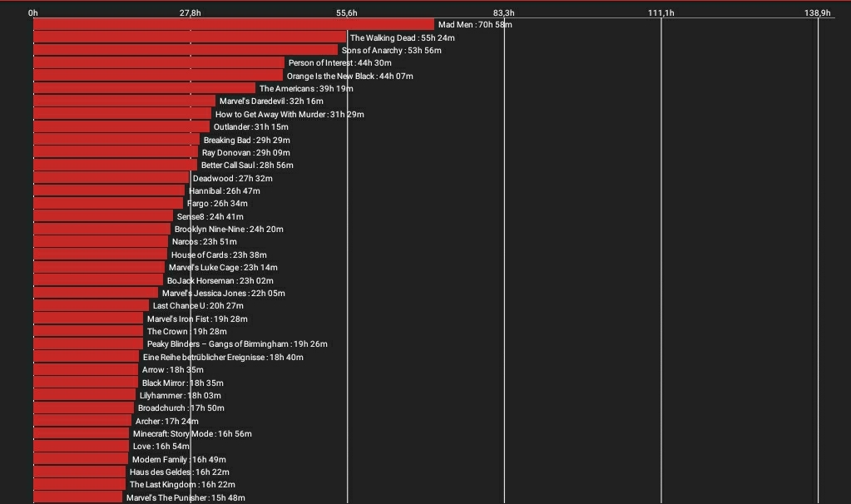
Task: Click the red bar for The Walking Dead
Action: coord(190,37)
